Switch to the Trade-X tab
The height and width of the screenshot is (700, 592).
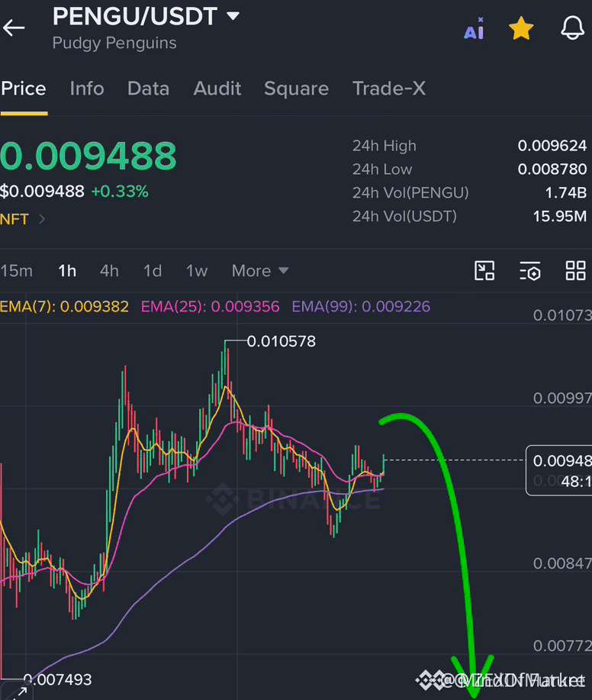[x=389, y=89]
